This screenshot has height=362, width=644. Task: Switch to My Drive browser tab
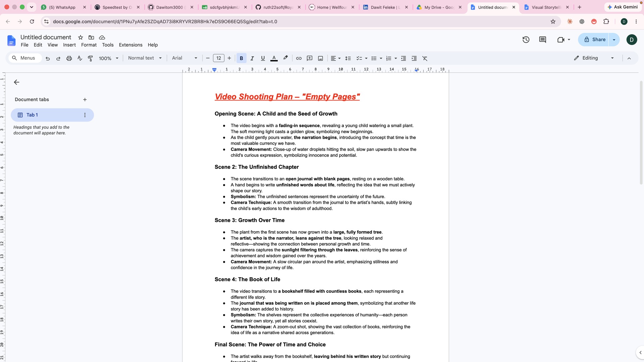tap(439, 7)
